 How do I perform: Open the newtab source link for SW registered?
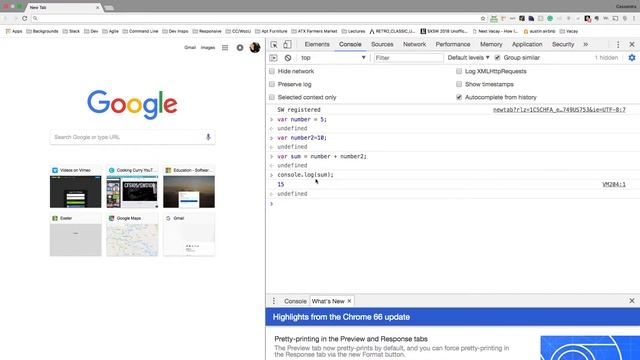point(559,110)
